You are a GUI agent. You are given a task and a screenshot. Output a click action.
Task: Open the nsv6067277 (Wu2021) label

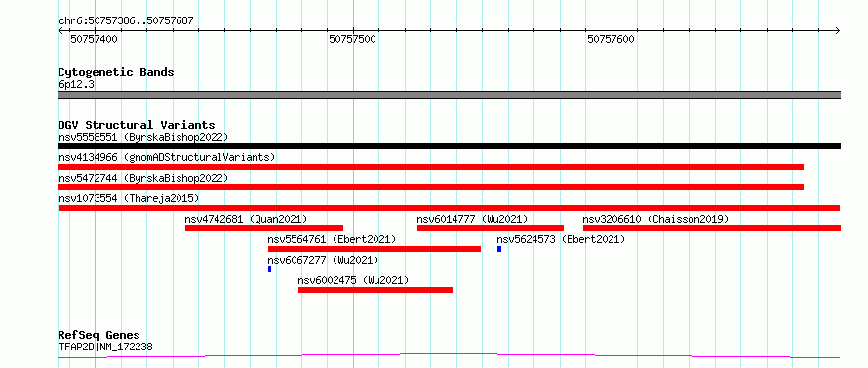(323, 260)
